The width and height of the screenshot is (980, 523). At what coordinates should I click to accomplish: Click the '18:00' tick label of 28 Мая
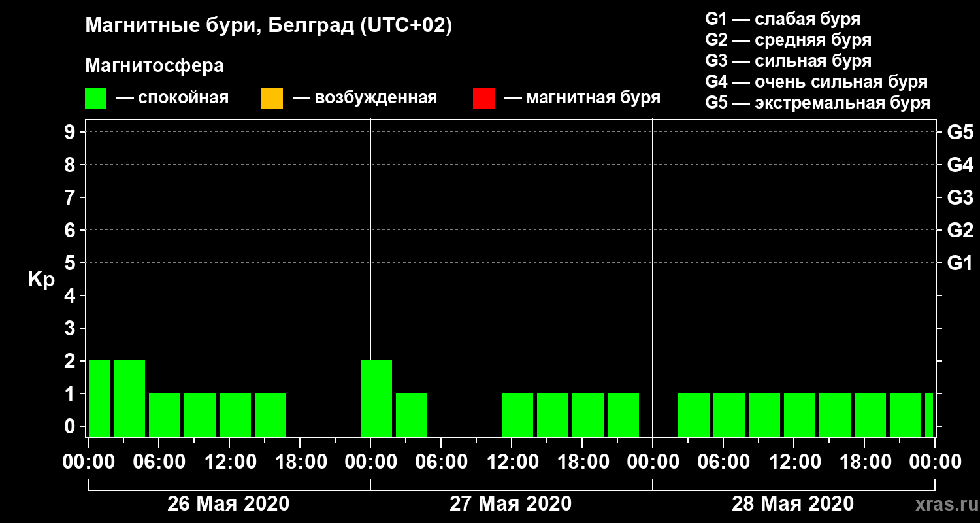coord(864,462)
